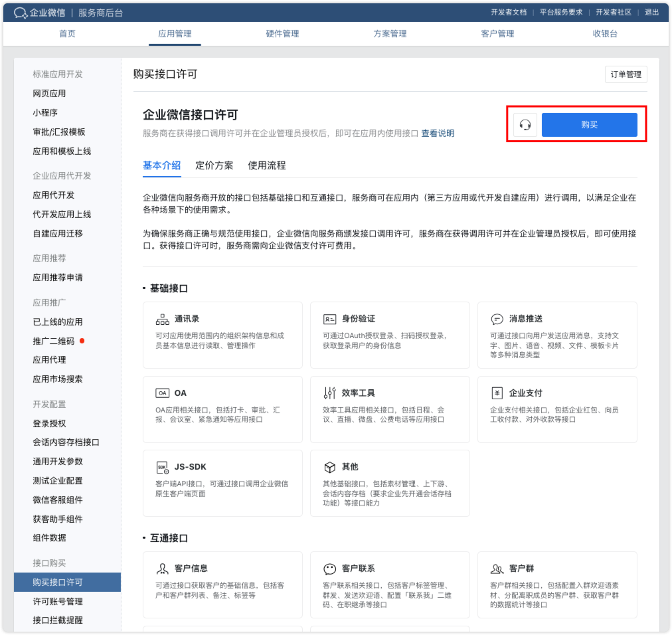Go to the 首页 tab
Screen dimensions: 672x635
click(x=67, y=34)
